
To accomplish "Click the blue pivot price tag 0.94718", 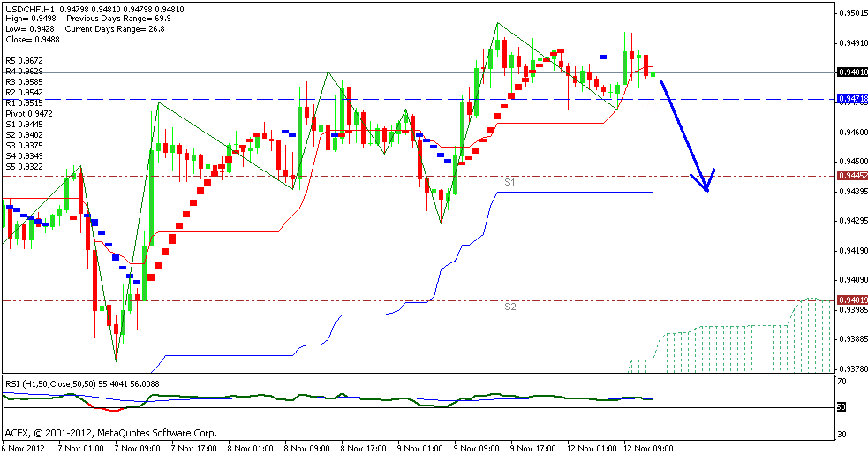I will (850, 99).
